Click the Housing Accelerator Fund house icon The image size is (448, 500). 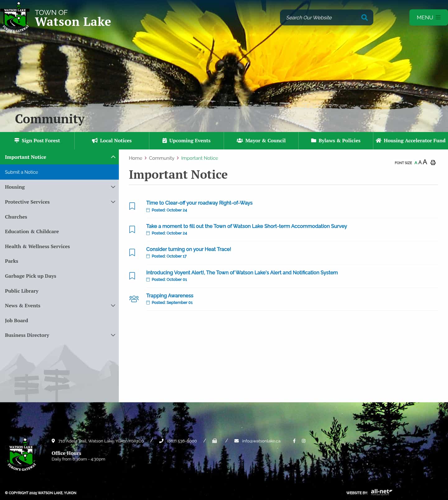[379, 140]
